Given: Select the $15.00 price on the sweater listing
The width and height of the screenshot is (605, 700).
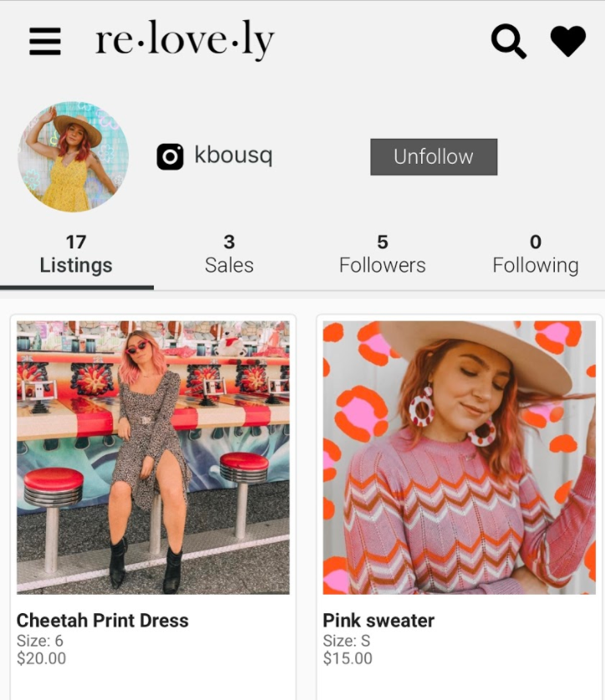Looking at the screenshot, I should (x=348, y=658).
